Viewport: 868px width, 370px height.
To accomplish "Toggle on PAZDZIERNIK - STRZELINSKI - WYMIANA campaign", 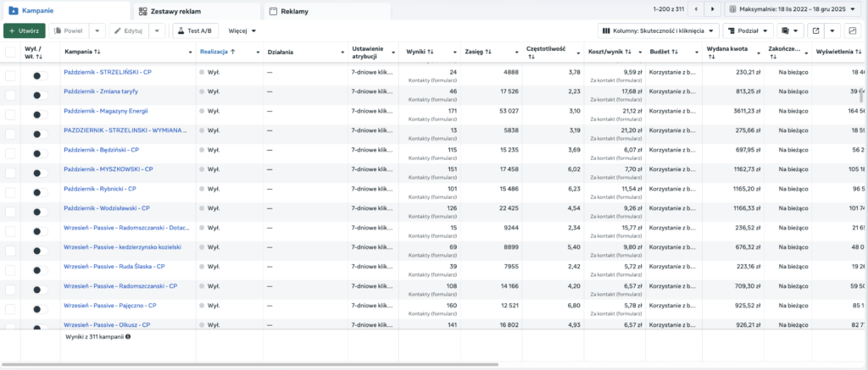I will coord(40,135).
